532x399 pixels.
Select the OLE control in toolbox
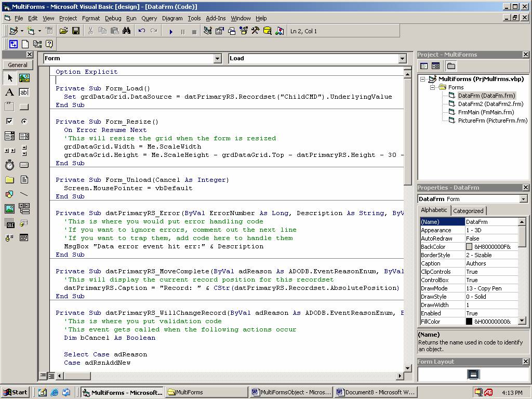pos(9,223)
